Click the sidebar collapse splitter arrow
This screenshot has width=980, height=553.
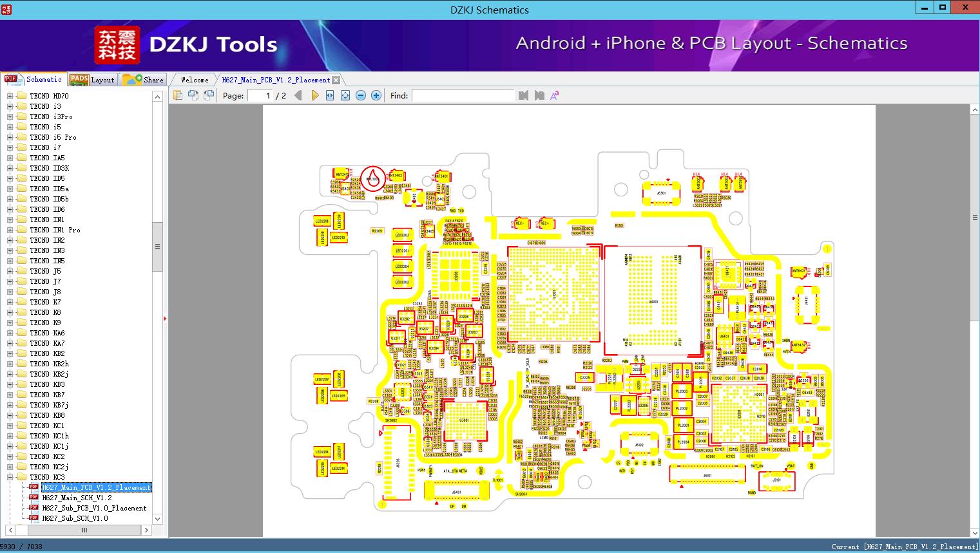(x=166, y=318)
